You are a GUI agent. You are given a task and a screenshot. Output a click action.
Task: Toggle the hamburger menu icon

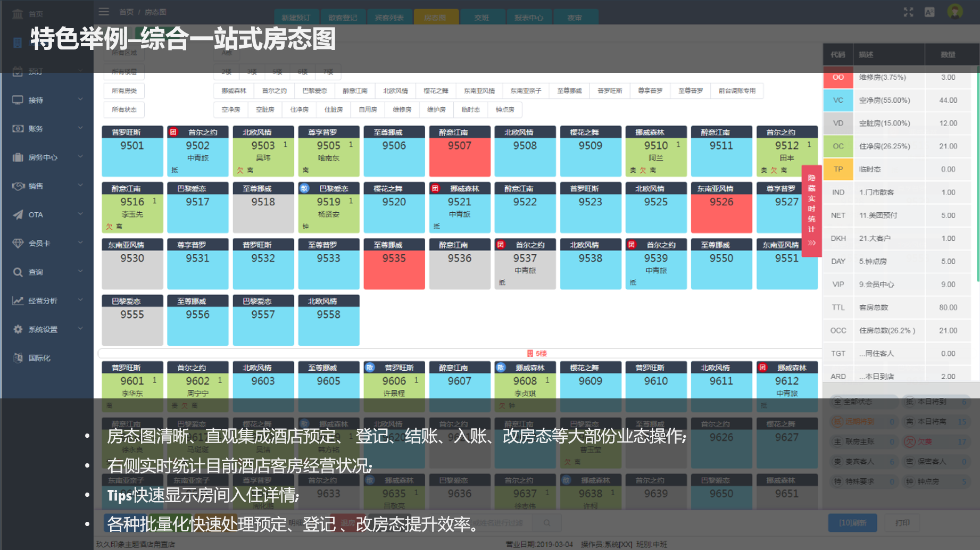(x=104, y=12)
